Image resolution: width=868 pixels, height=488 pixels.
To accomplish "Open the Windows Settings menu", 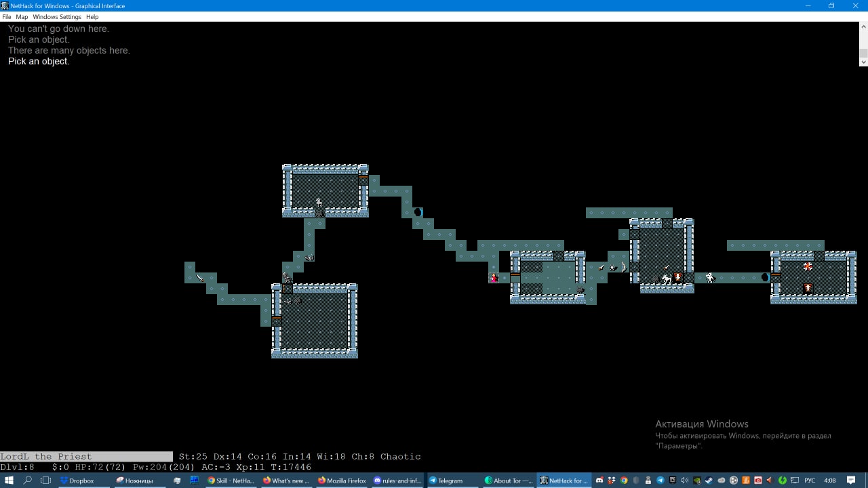I will click(57, 17).
